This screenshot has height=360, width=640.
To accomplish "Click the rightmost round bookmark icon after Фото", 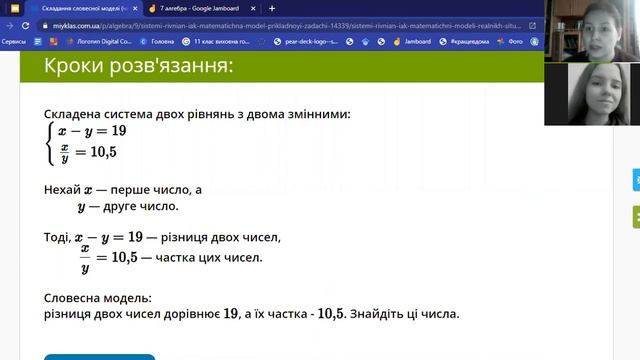I will 534,42.
